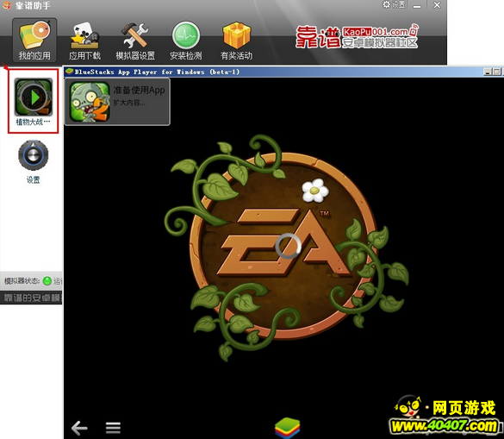This screenshot has height=439, width=504.
Task: Click the Plants vs Zombies 2 notification icon
Action: coord(90,102)
